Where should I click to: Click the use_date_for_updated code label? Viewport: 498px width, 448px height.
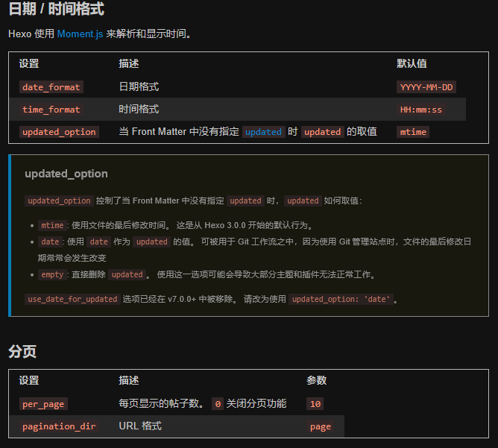[72, 299]
